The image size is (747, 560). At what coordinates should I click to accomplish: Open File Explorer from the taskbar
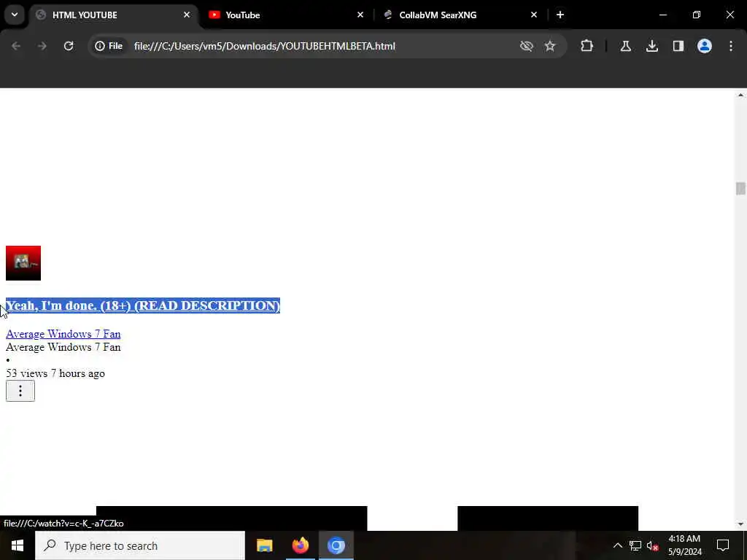(264, 545)
